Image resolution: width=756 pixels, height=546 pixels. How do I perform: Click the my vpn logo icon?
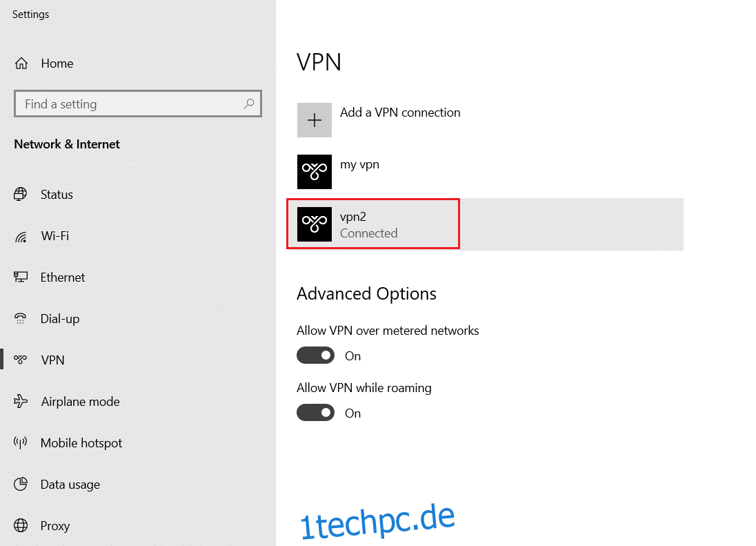click(315, 172)
